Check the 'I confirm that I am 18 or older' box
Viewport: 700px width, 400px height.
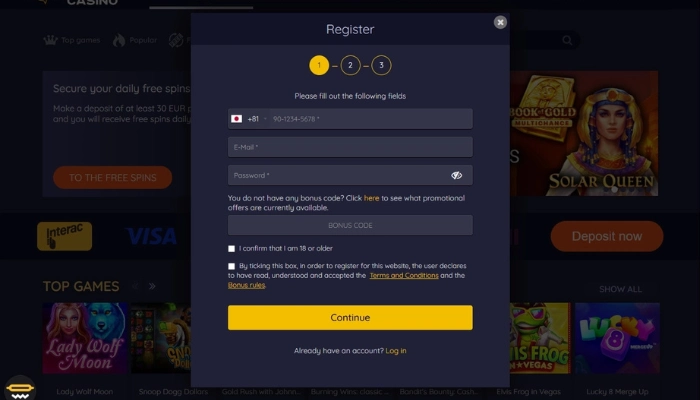(231, 249)
